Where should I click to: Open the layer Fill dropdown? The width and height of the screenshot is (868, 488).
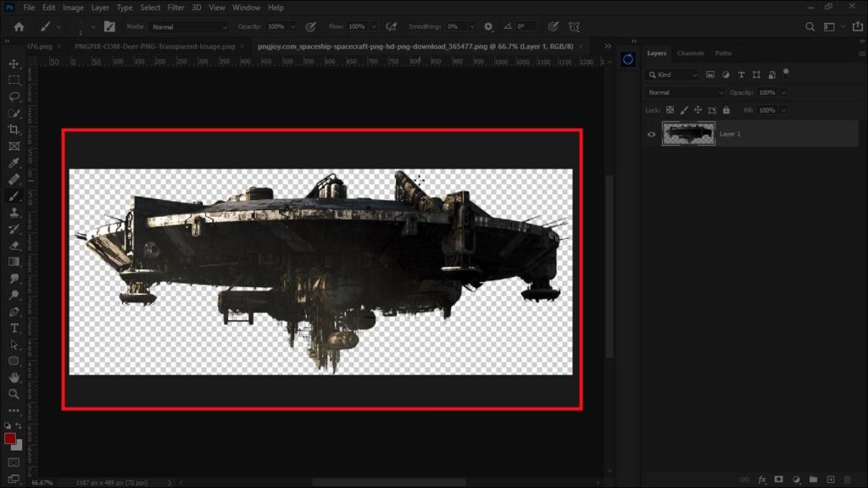click(x=784, y=110)
